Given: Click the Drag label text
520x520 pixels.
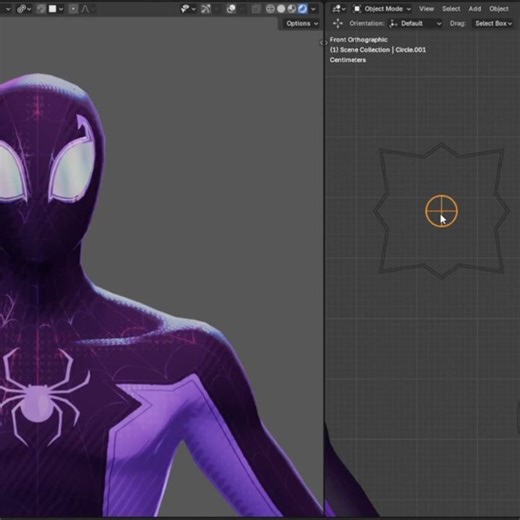Looking at the screenshot, I should (x=457, y=23).
